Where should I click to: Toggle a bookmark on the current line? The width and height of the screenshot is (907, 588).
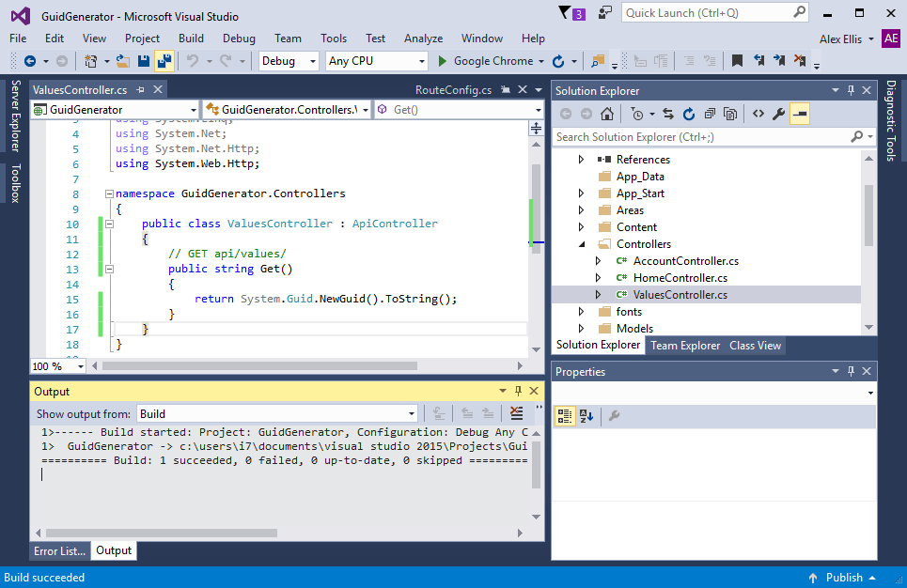tap(736, 59)
